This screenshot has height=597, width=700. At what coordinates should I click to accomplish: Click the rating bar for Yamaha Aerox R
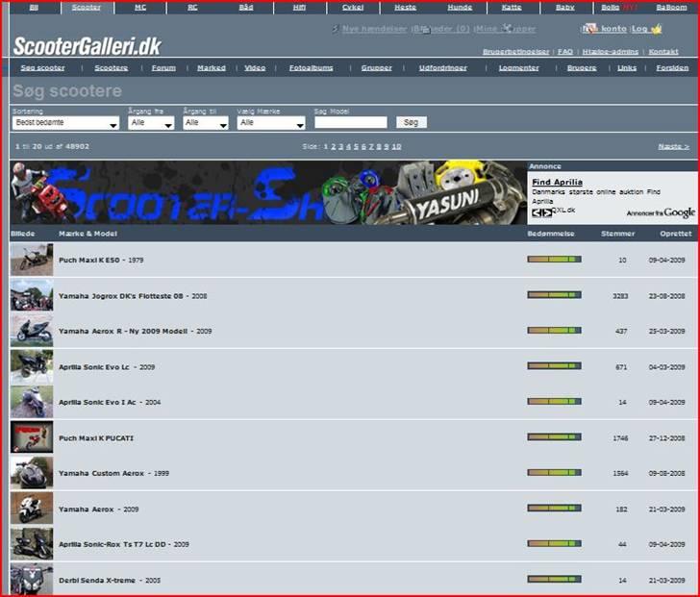pos(554,331)
